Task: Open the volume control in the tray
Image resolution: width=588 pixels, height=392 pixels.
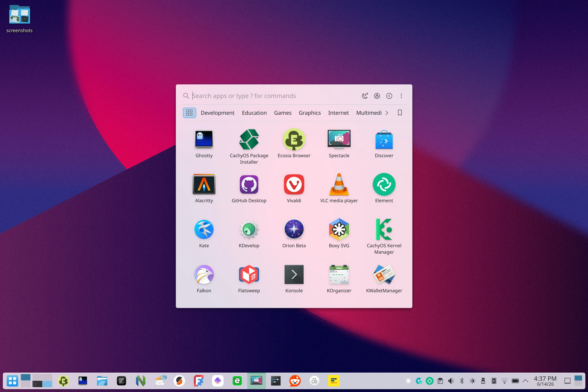Action: [x=451, y=381]
